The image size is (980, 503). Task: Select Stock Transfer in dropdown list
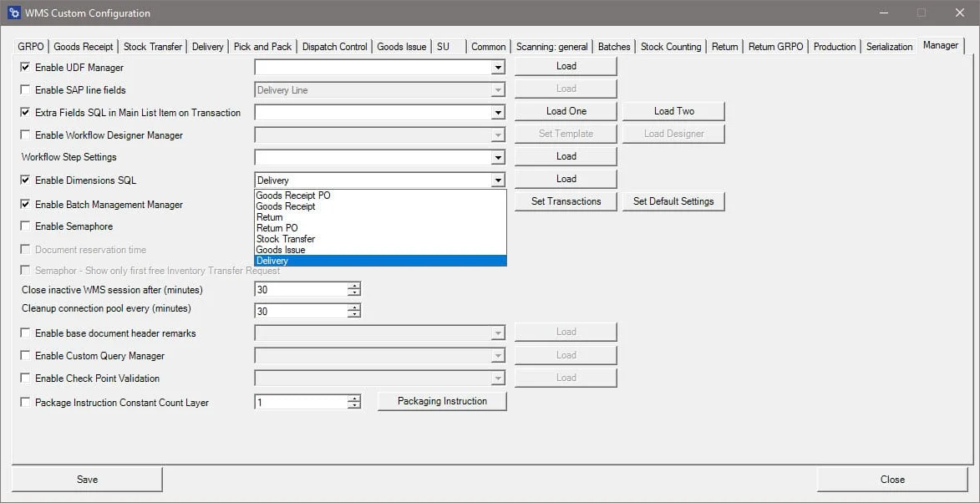(x=380, y=239)
